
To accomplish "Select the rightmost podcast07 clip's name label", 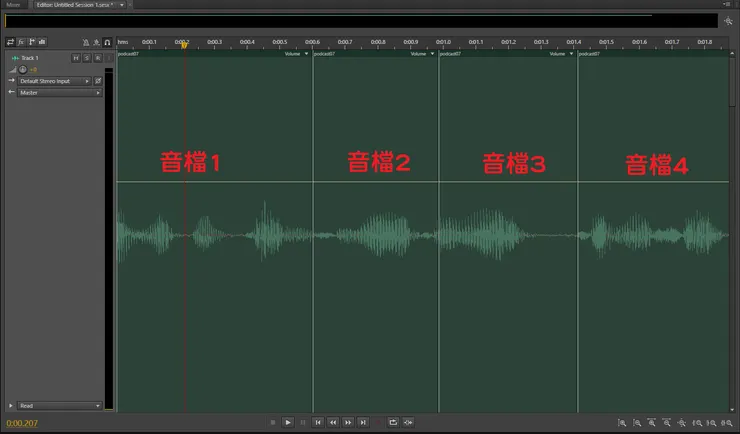I will tap(589, 54).
